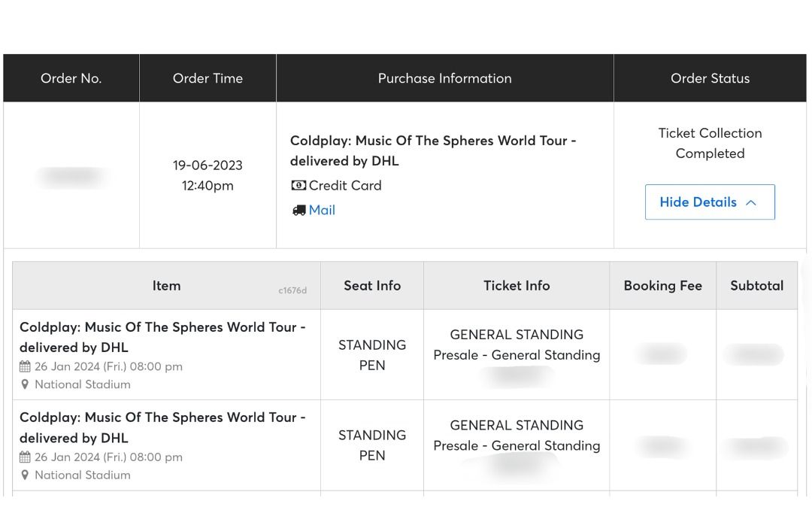Select the Purchase Information column header
812x507 pixels.
click(x=444, y=77)
